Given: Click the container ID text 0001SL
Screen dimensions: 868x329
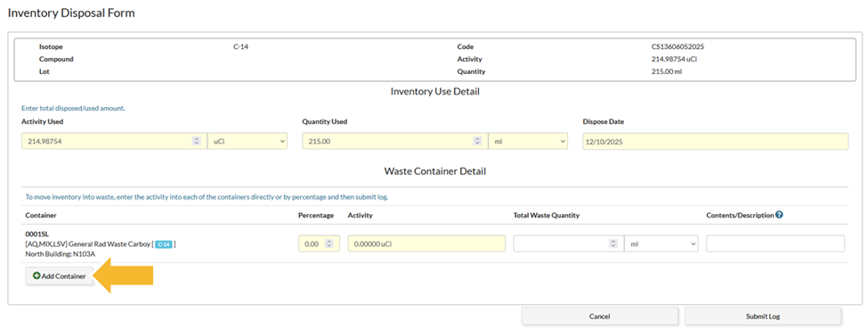Looking at the screenshot, I should 37,234.
